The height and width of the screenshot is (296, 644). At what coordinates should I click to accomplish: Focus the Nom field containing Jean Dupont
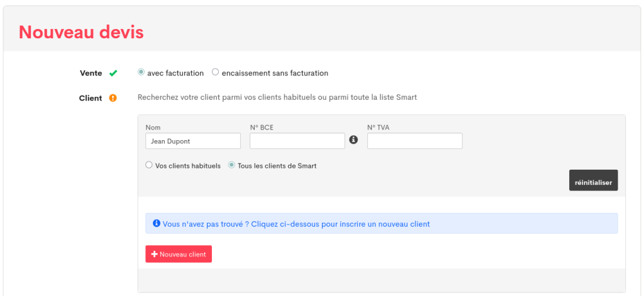click(192, 141)
